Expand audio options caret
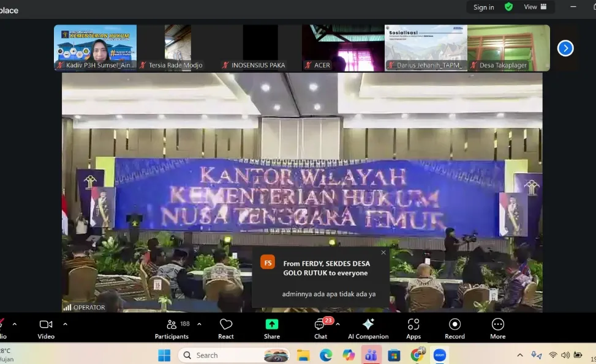The image size is (596, 364). click(x=15, y=324)
